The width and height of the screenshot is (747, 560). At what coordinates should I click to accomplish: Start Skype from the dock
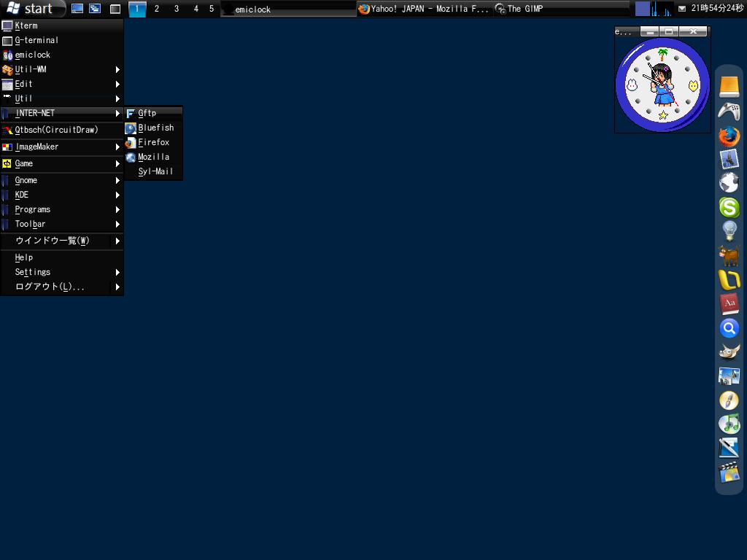[x=729, y=208]
